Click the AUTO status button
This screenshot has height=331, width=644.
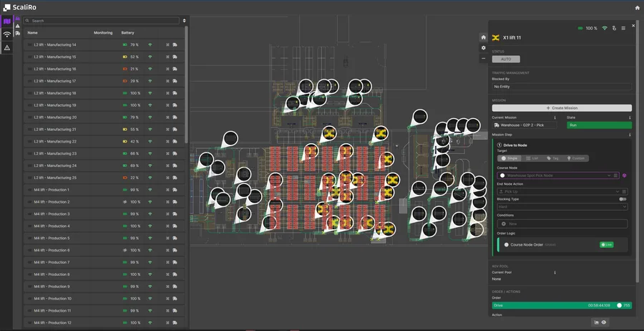(x=506, y=59)
